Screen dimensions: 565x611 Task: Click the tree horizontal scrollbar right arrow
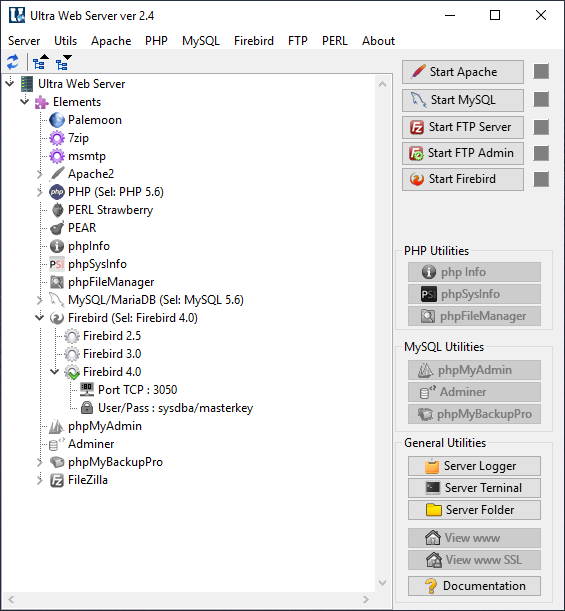[x=365, y=599]
